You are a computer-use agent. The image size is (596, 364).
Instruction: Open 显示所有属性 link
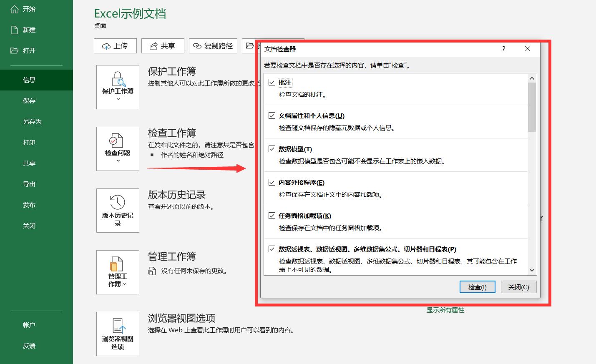(445, 310)
